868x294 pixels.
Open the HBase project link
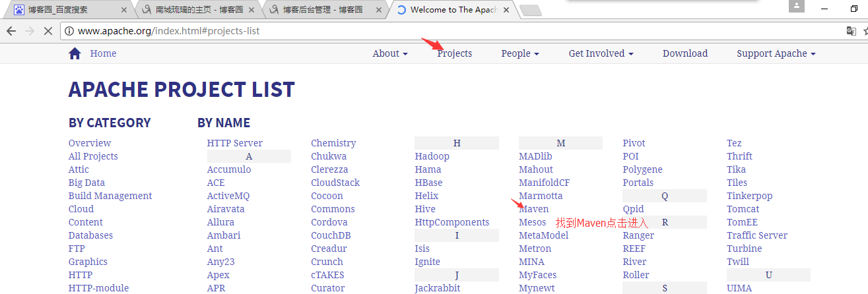coord(429,183)
